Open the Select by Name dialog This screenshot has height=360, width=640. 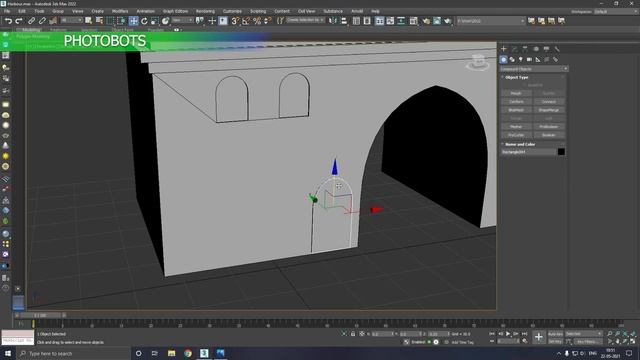[99, 21]
